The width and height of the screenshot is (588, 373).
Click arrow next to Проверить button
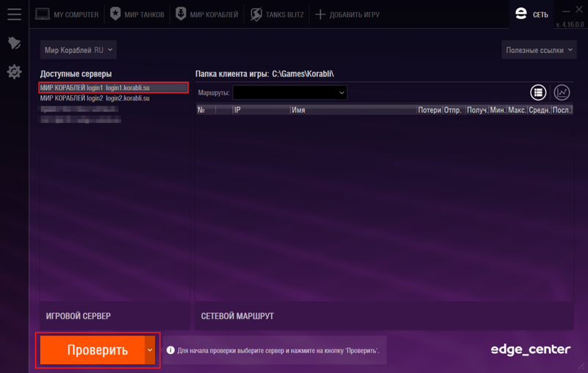point(150,350)
